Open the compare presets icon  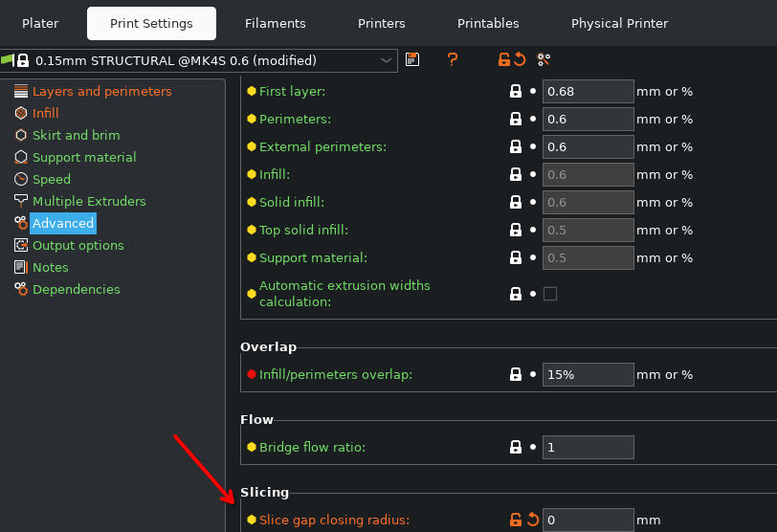(x=544, y=59)
